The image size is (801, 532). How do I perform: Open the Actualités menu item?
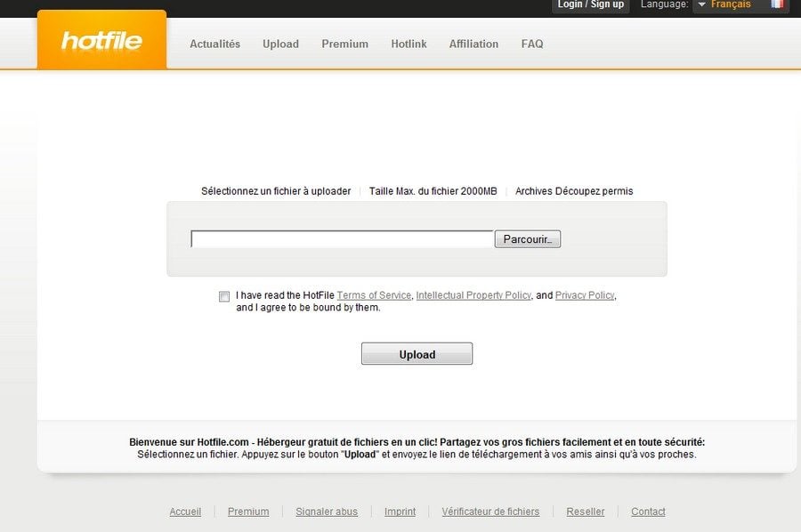pyautogui.click(x=214, y=44)
